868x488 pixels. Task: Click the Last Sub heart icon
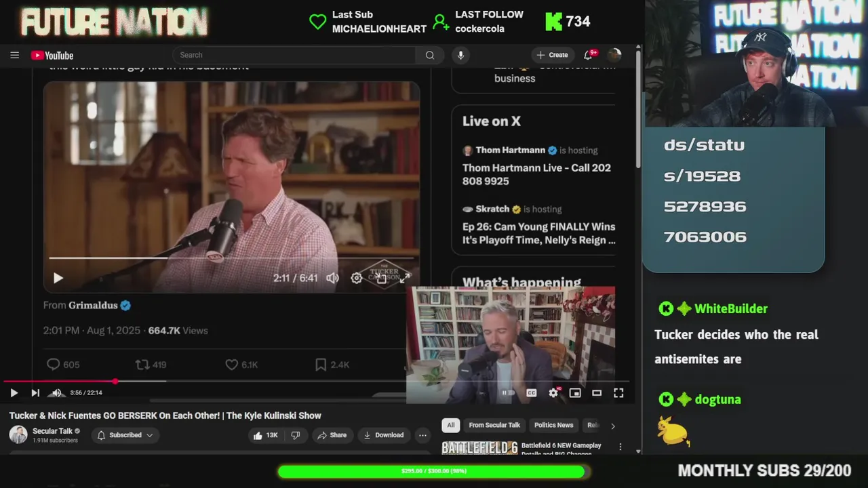pyautogui.click(x=317, y=22)
